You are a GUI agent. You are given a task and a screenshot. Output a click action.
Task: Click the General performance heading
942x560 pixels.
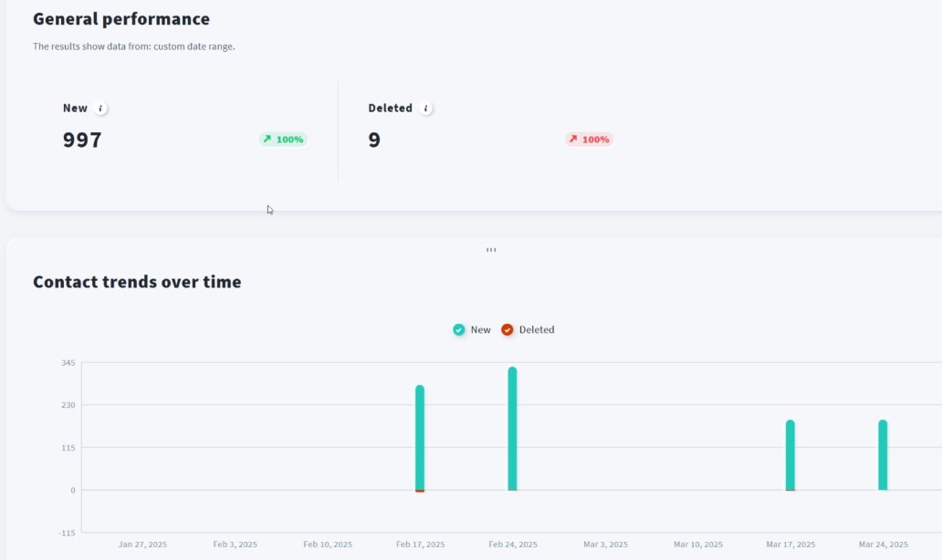click(x=121, y=19)
